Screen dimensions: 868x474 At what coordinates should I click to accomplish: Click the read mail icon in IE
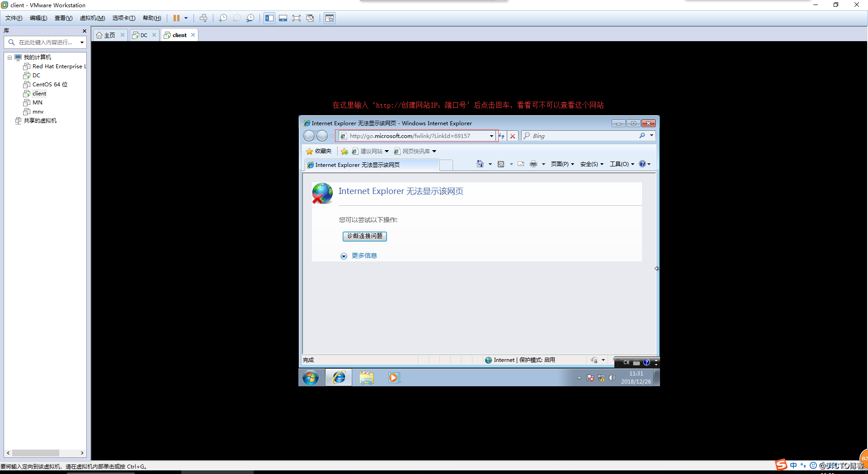[521, 164]
